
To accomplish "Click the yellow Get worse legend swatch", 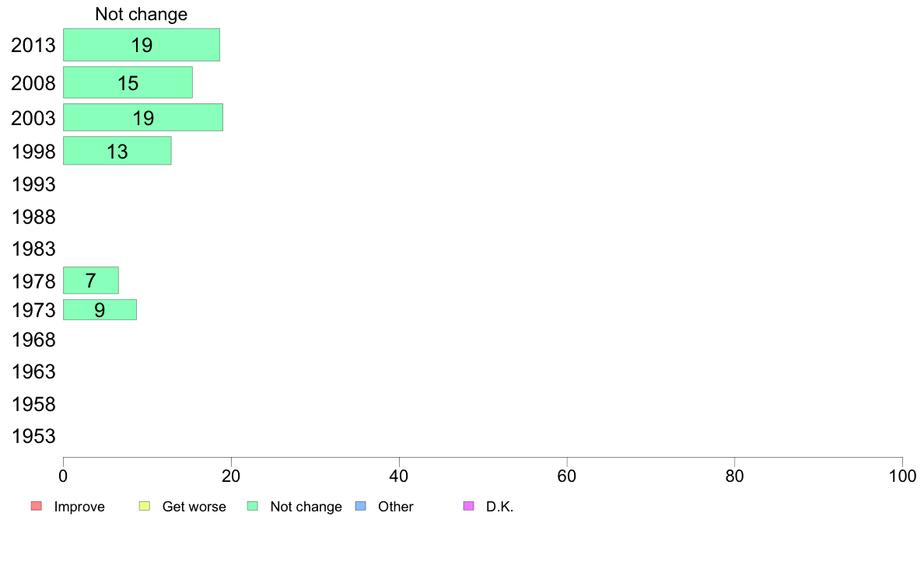I will (145, 506).
